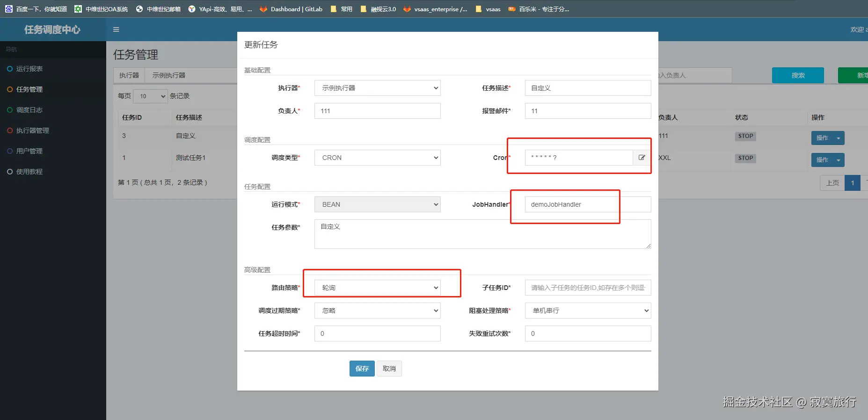Click the 取消 button
Screen dimensions: 868x420
(389, 369)
